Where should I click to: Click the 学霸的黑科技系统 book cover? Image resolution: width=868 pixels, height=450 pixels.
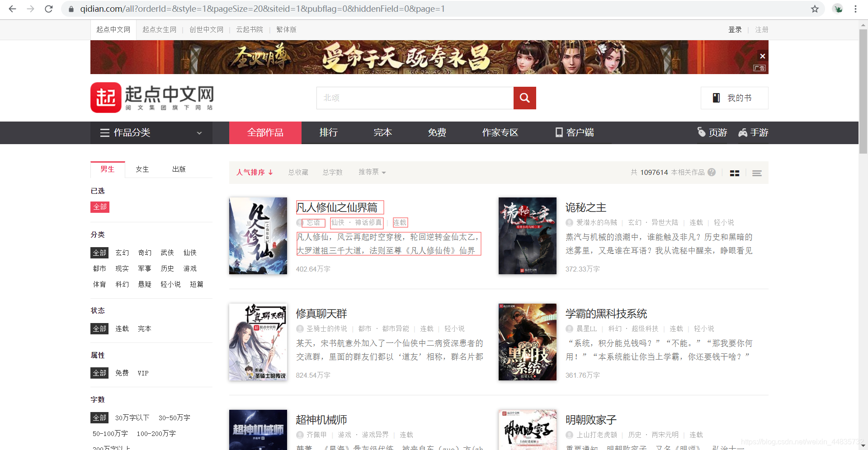(x=528, y=342)
